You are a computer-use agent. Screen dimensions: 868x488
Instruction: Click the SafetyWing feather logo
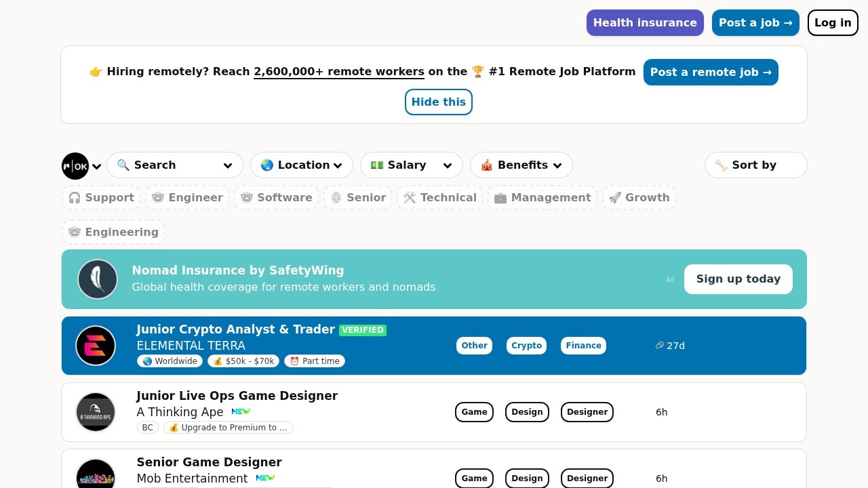click(x=98, y=279)
